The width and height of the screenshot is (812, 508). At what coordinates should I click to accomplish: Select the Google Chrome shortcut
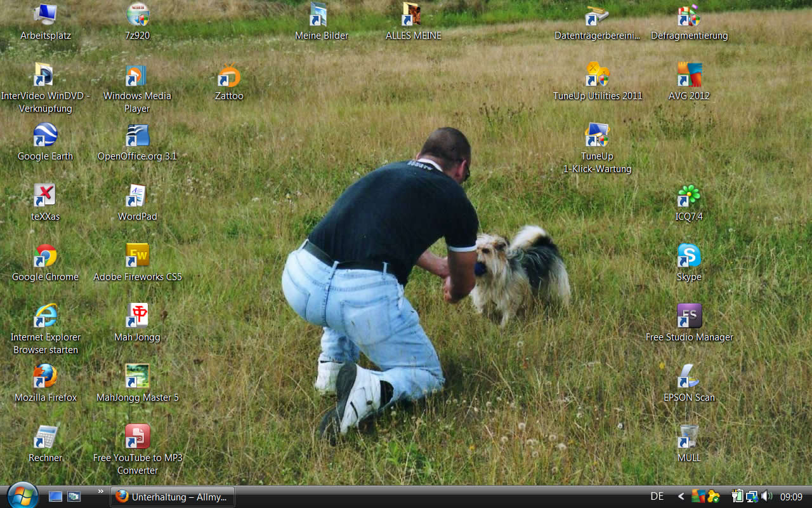[46, 256]
